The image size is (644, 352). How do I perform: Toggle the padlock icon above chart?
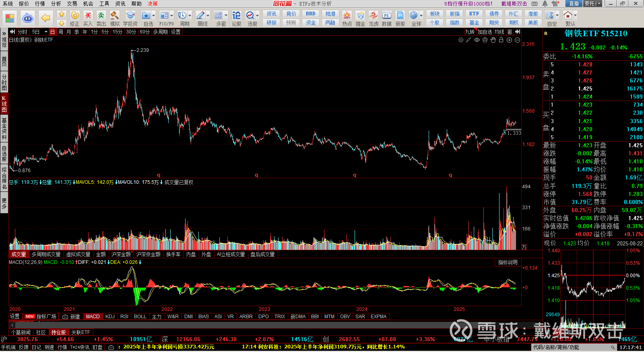[501, 40]
